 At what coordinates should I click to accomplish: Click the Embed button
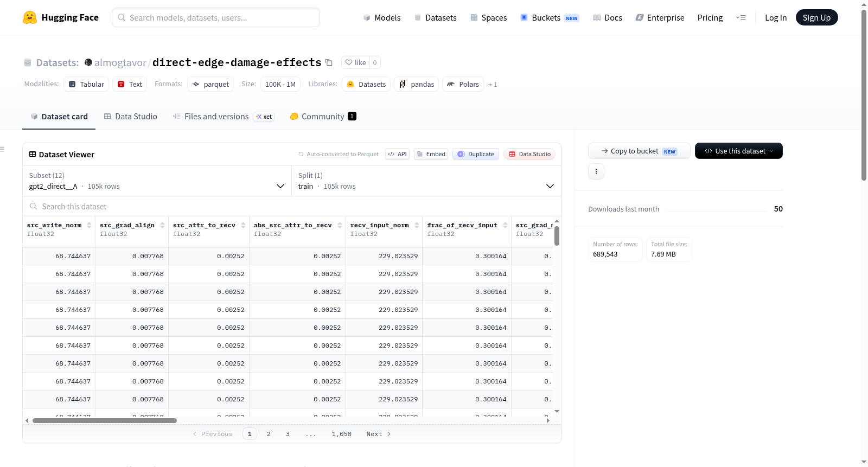click(431, 154)
